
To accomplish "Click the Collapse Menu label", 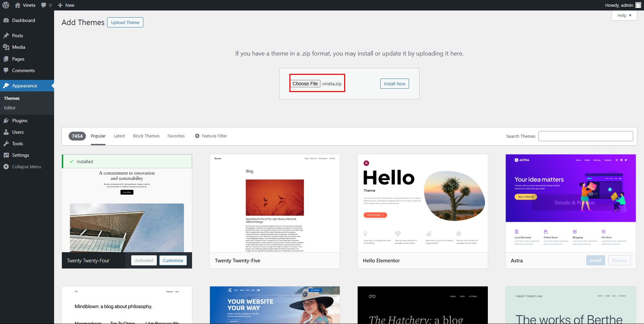I will (26, 167).
